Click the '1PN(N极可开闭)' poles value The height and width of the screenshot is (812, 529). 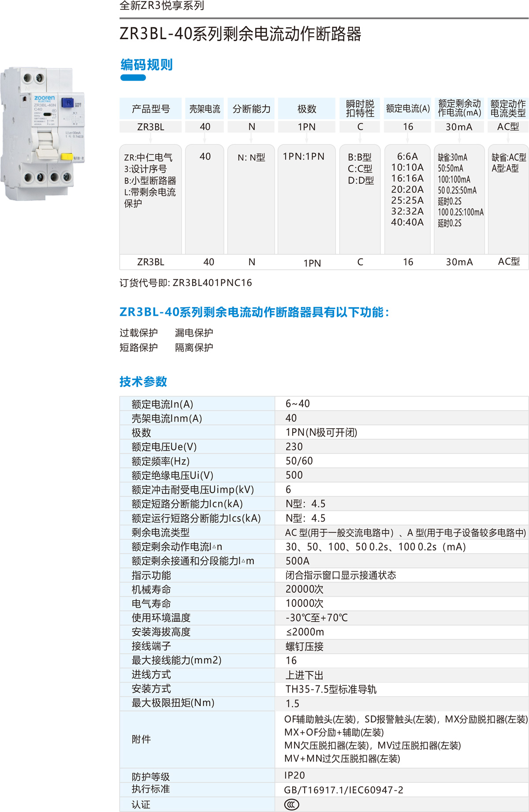pyautogui.click(x=321, y=432)
